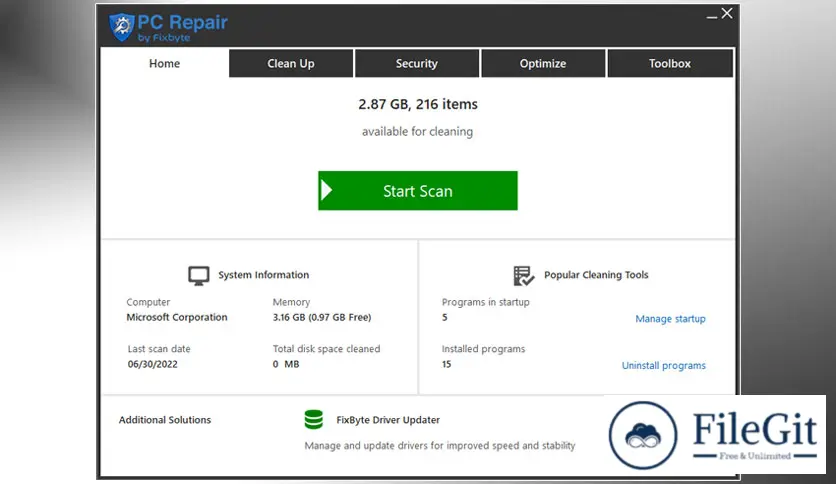Screen dimensions: 836x484
Task: Click the green FixByte Driver Updater icon
Action: pyautogui.click(x=314, y=420)
